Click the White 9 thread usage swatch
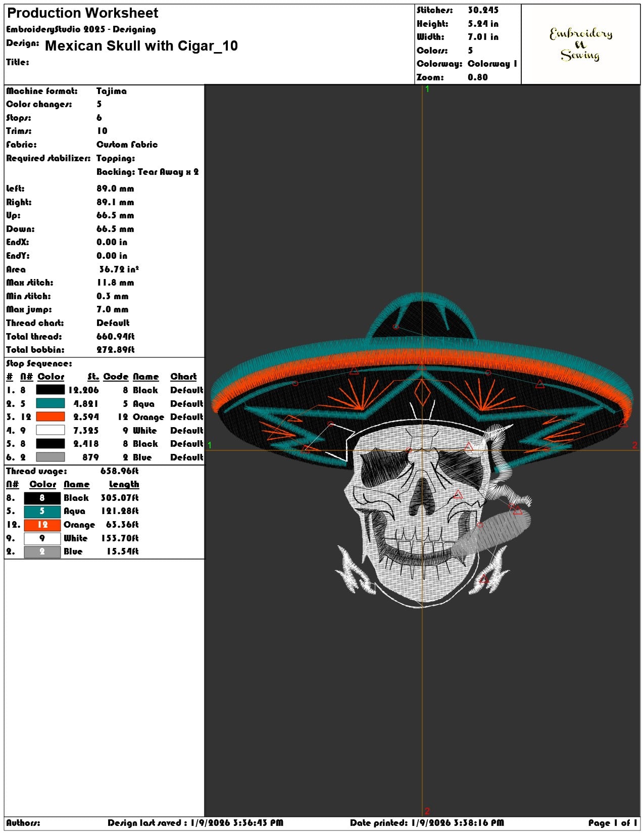The height and width of the screenshot is (834, 644). (x=42, y=538)
